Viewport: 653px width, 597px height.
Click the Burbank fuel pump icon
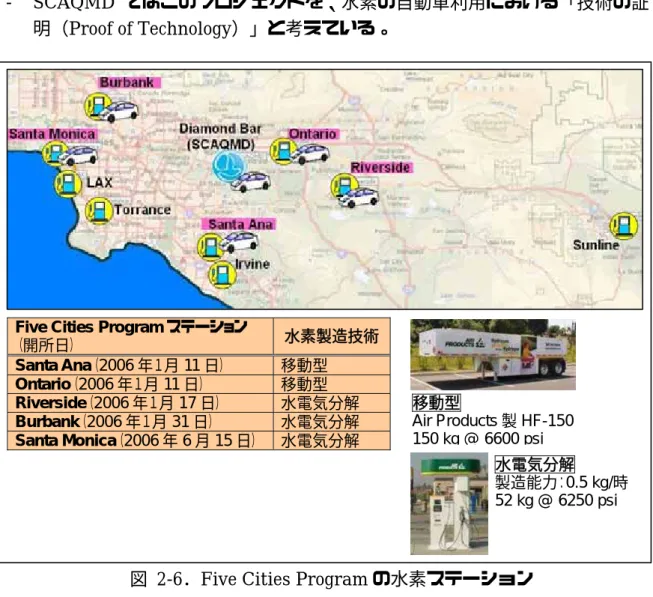(97, 107)
